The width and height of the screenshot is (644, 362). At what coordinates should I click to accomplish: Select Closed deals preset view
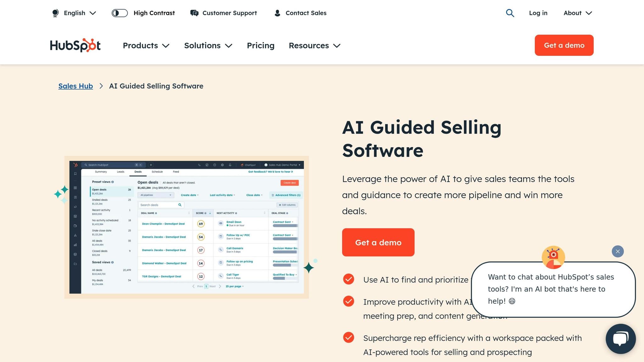click(112, 253)
